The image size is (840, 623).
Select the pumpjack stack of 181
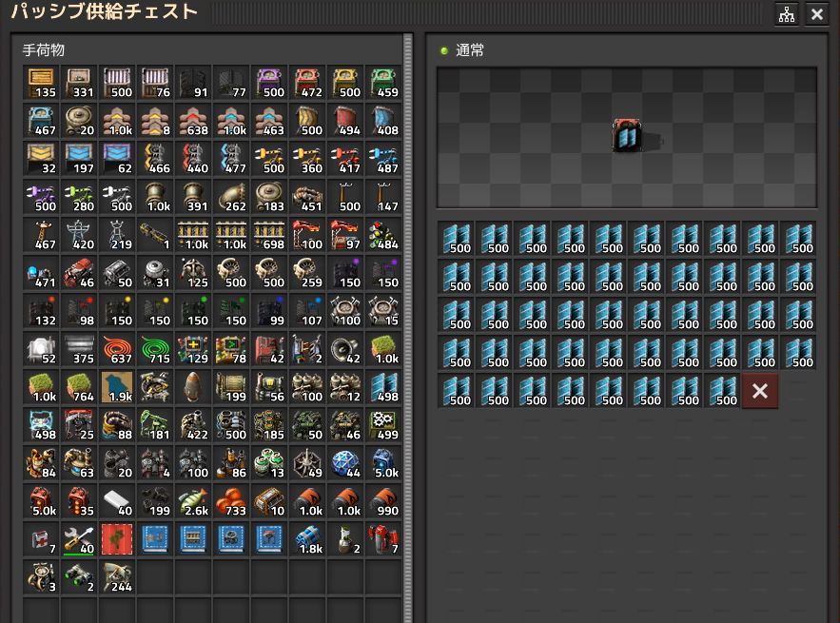[x=155, y=425]
